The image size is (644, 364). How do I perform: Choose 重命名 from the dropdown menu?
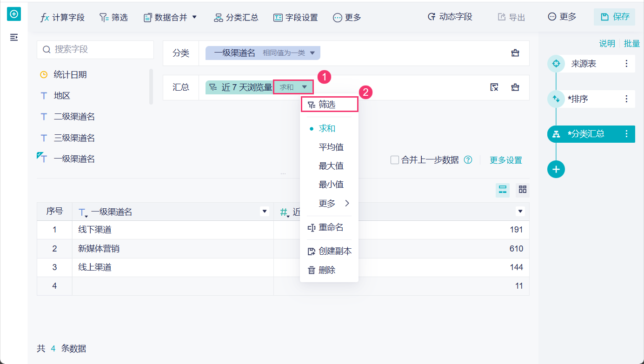(x=331, y=227)
